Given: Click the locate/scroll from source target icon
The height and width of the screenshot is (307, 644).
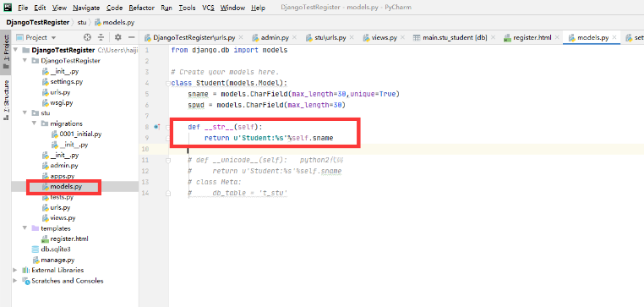Looking at the screenshot, I should coord(87,37).
